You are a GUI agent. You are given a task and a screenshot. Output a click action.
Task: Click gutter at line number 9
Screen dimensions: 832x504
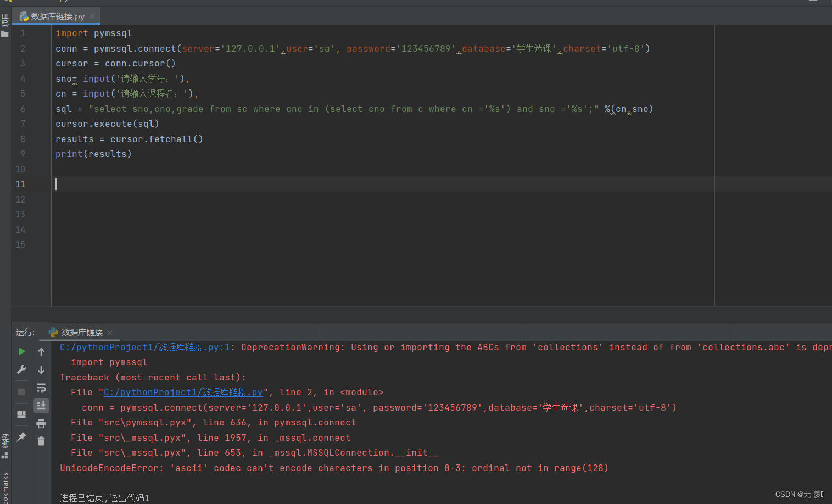[x=23, y=154]
